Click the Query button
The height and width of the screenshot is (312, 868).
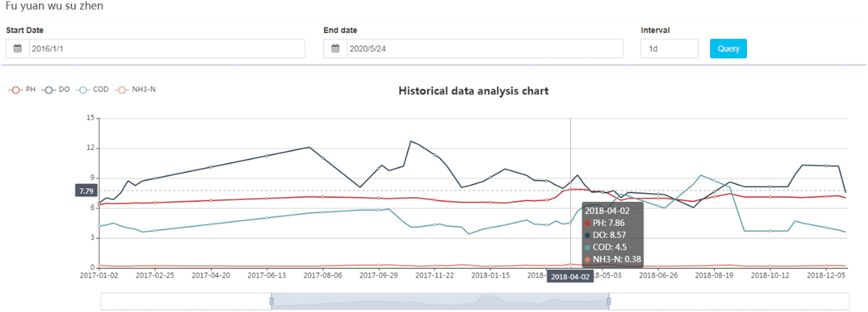tap(728, 49)
